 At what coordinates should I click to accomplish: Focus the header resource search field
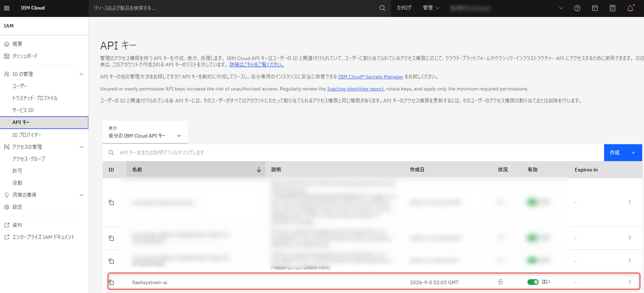click(233, 8)
